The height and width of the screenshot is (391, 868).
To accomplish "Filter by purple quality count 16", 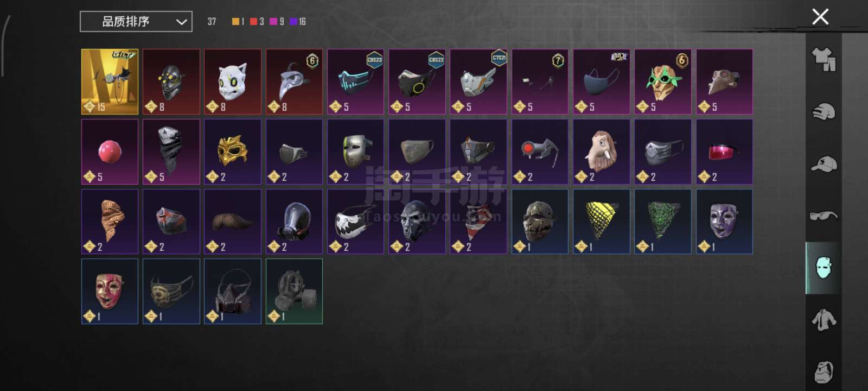I will (298, 22).
